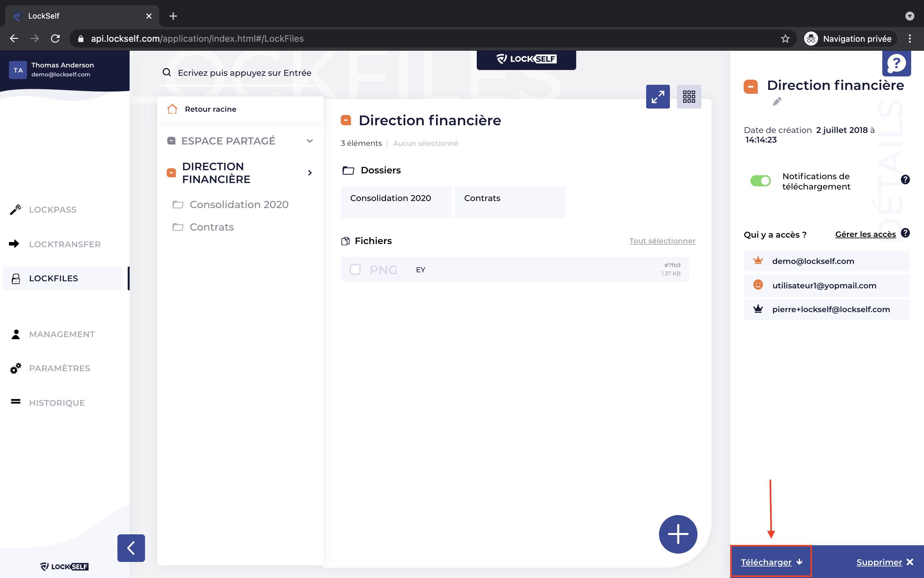This screenshot has width=924, height=578.
Task: Go back with the browser back arrow
Action: click(14, 39)
